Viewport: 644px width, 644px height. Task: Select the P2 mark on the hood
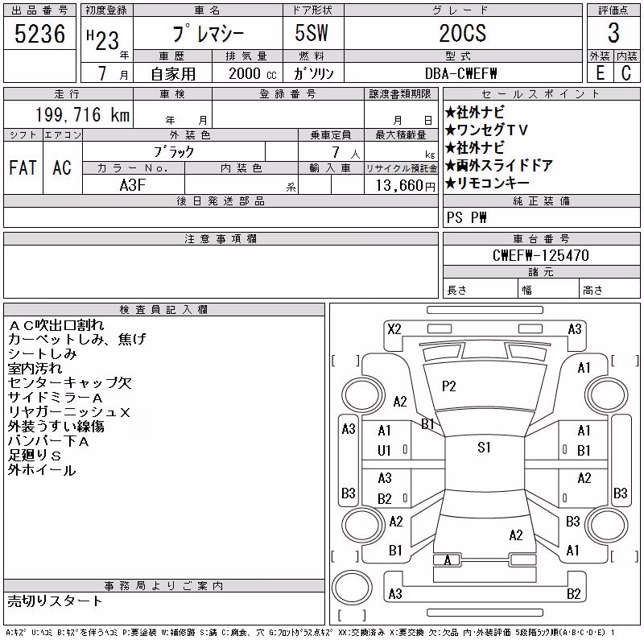[x=449, y=386]
